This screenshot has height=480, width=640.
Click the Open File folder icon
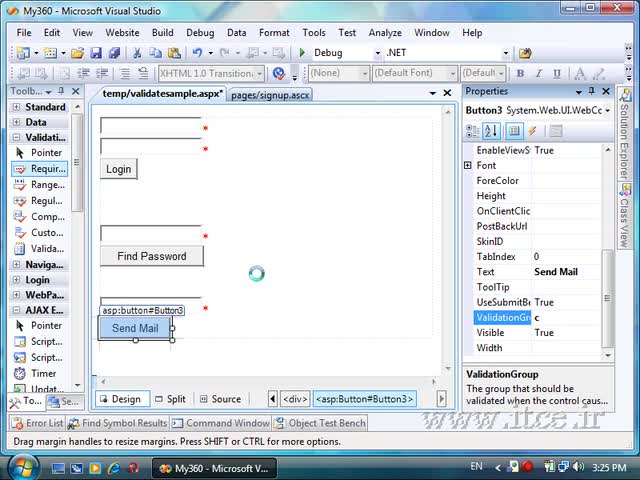[77, 53]
